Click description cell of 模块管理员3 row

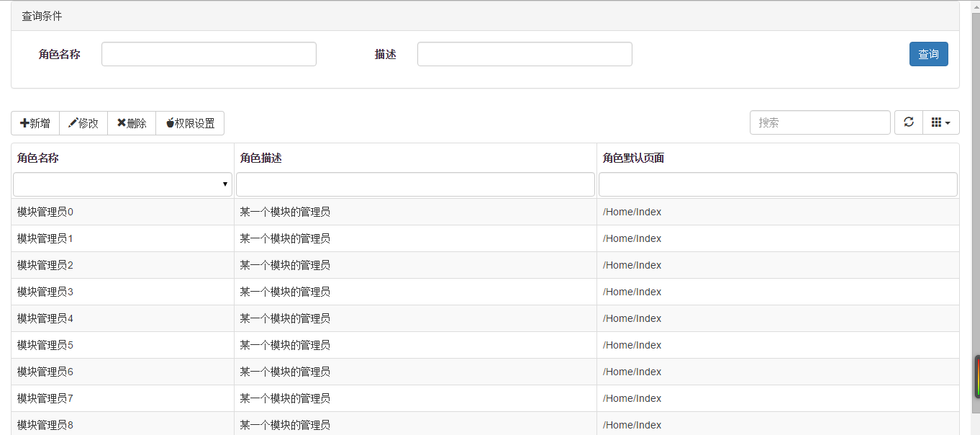click(x=415, y=292)
